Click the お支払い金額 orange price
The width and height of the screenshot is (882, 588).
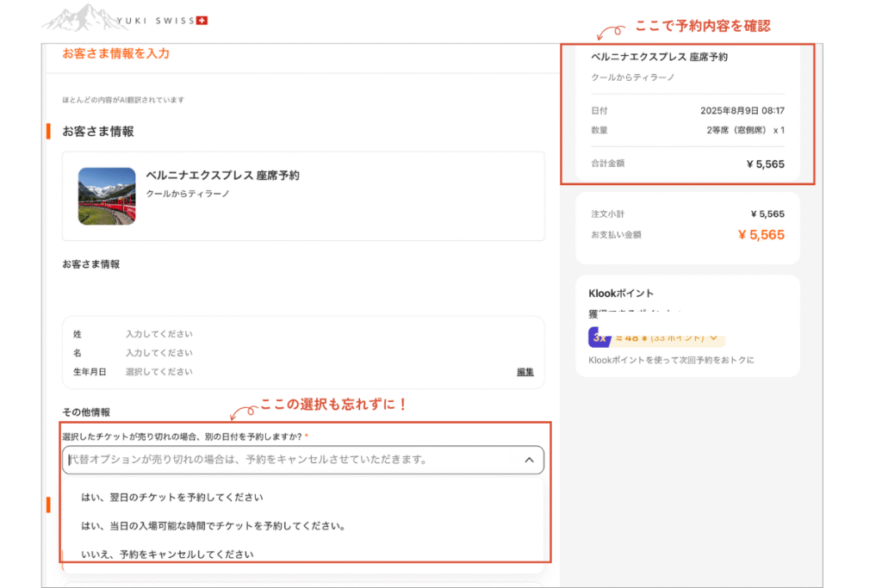(x=761, y=235)
